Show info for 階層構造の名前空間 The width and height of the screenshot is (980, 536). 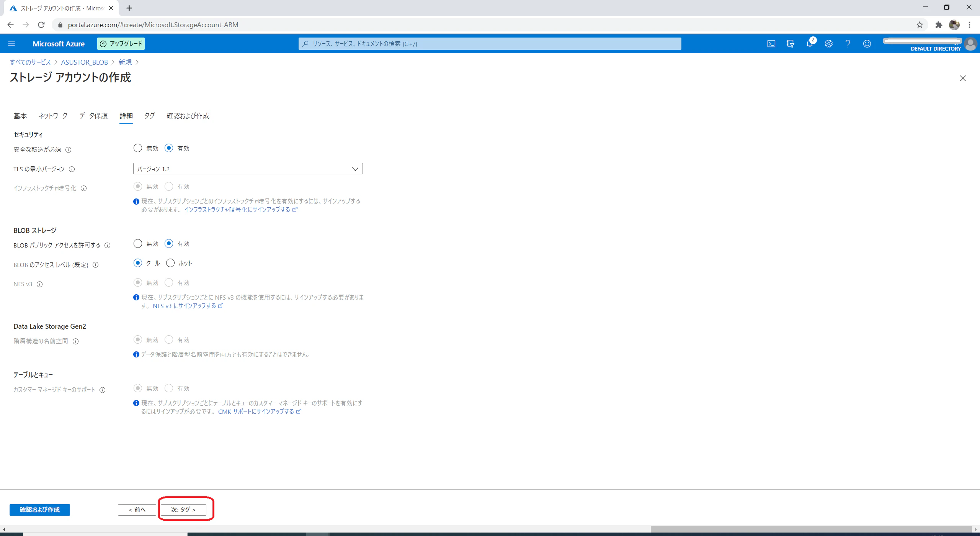pyautogui.click(x=76, y=341)
